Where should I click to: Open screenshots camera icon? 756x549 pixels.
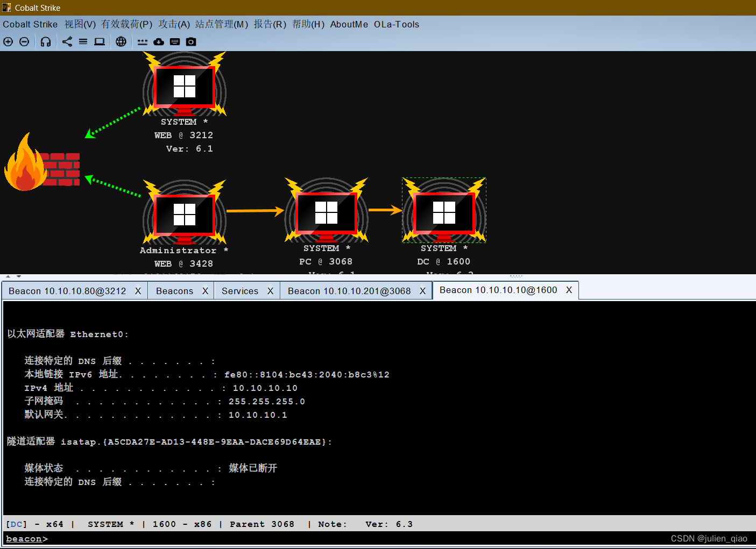coord(191,41)
